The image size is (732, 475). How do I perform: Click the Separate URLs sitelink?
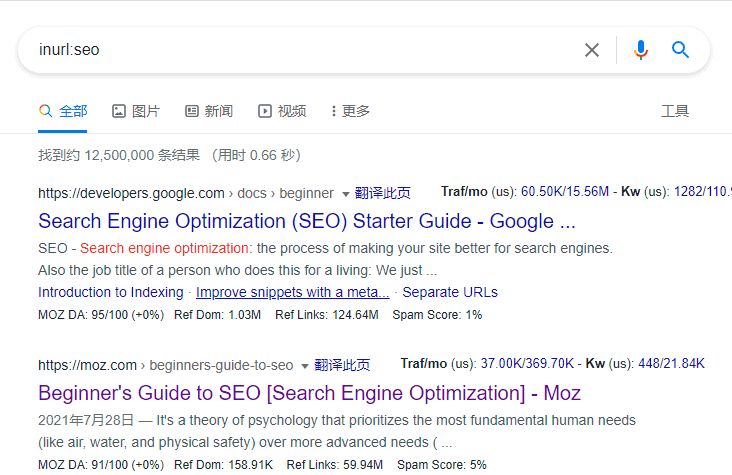point(451,292)
